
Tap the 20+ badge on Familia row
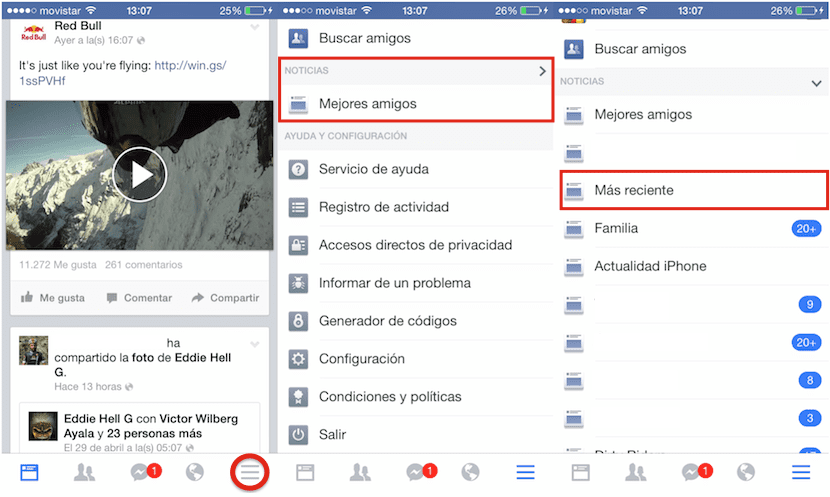click(806, 229)
